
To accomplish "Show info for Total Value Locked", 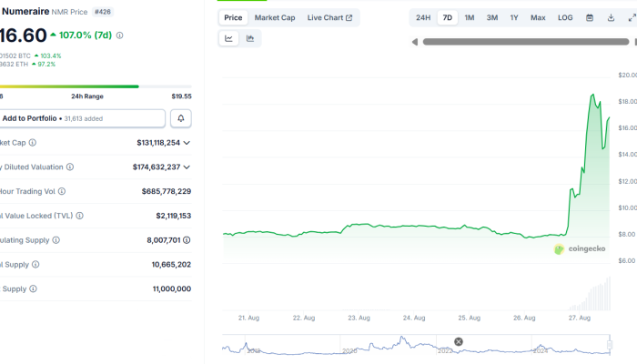I will (x=79, y=216).
